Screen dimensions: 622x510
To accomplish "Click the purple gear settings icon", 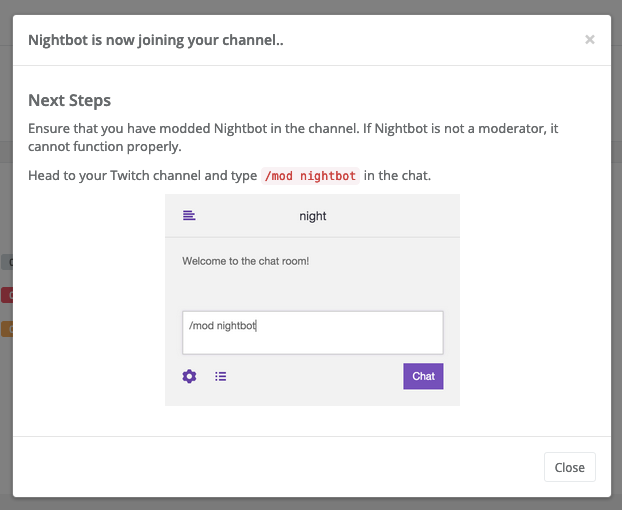I will [x=189, y=376].
